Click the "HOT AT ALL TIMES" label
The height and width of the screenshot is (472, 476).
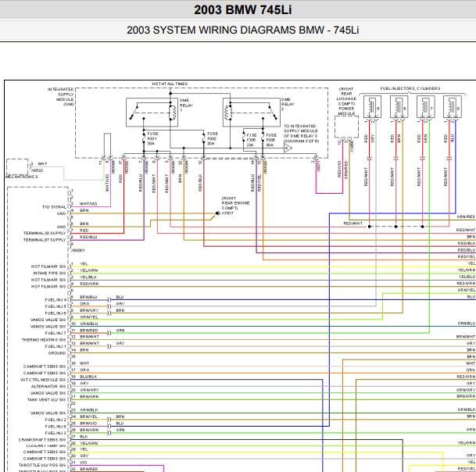(x=170, y=84)
